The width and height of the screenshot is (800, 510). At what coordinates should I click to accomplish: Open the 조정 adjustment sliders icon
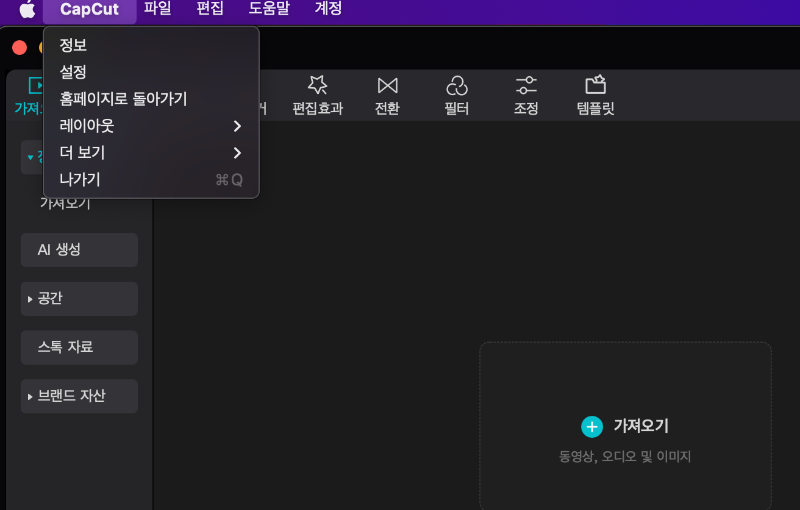pos(526,85)
